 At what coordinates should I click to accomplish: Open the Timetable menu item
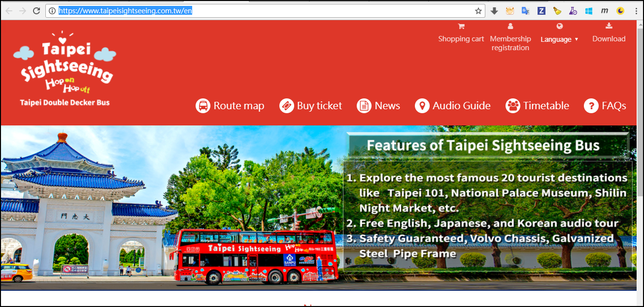pyautogui.click(x=538, y=106)
